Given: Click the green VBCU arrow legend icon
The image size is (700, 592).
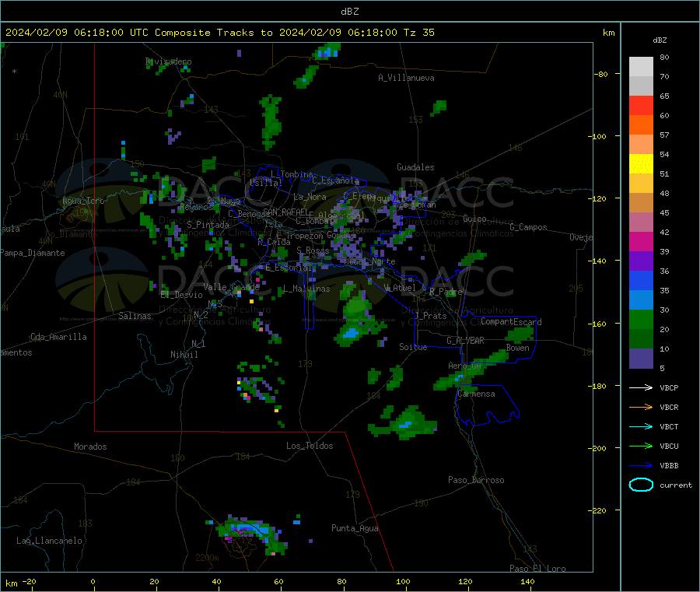Looking at the screenshot, I should (641, 446).
